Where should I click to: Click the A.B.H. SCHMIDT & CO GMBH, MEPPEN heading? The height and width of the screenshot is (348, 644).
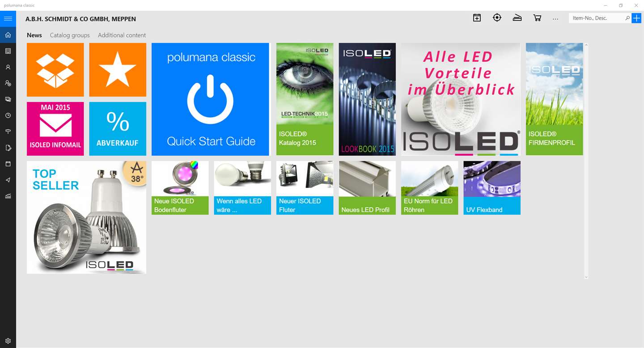coord(80,19)
